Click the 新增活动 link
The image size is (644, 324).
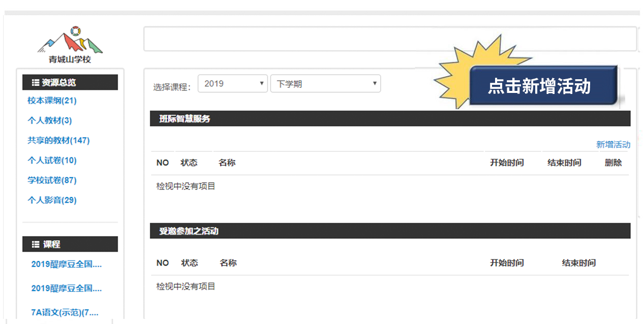(613, 145)
